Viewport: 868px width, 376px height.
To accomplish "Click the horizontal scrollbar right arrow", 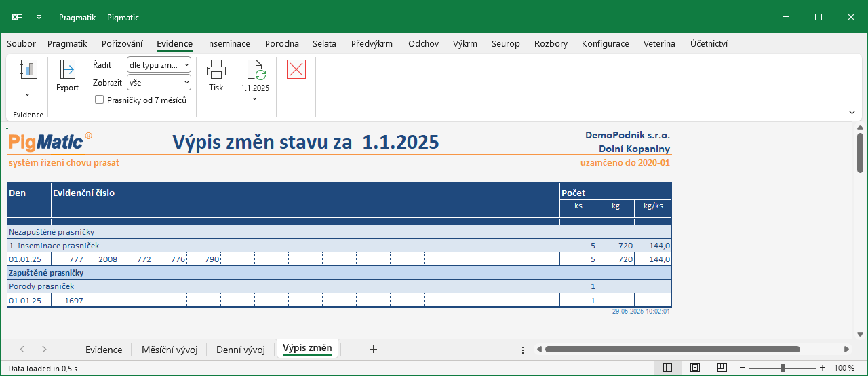I will (846, 350).
